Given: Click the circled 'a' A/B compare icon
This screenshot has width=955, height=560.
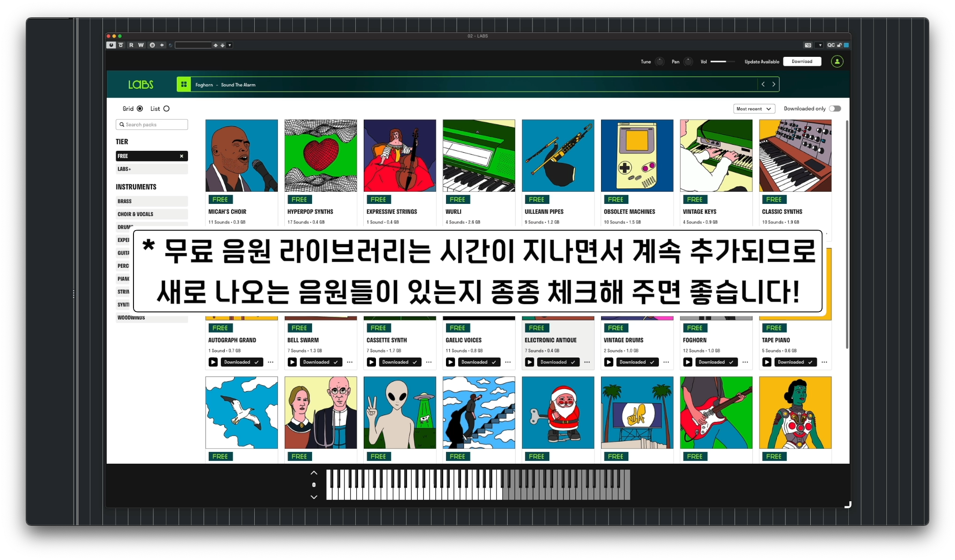Looking at the screenshot, I should click(152, 45).
